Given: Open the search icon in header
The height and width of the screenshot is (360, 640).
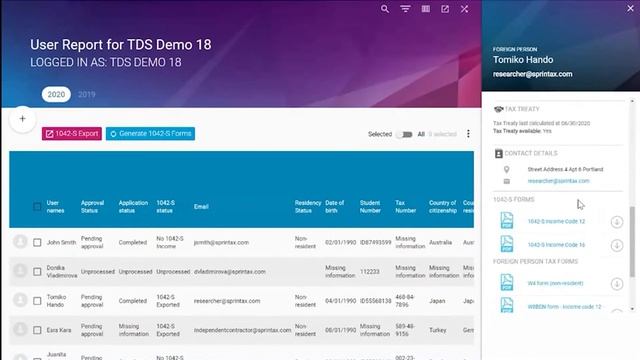Looking at the screenshot, I should click(384, 9).
